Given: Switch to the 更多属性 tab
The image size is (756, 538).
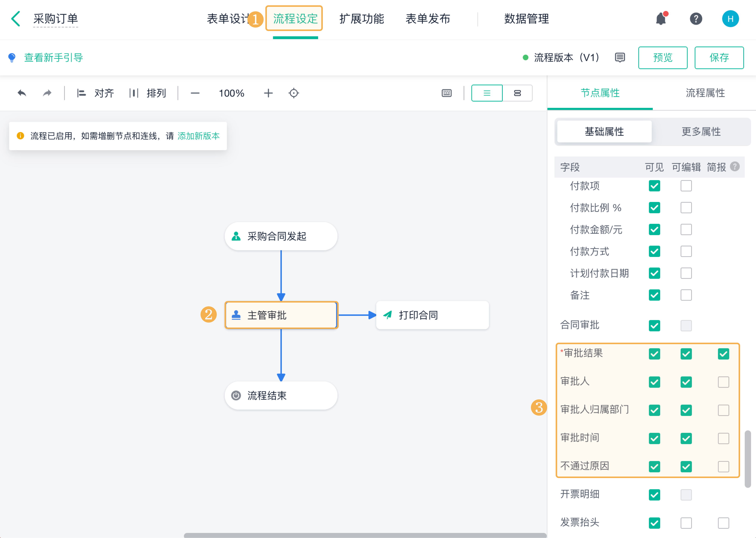Looking at the screenshot, I should pos(701,131).
